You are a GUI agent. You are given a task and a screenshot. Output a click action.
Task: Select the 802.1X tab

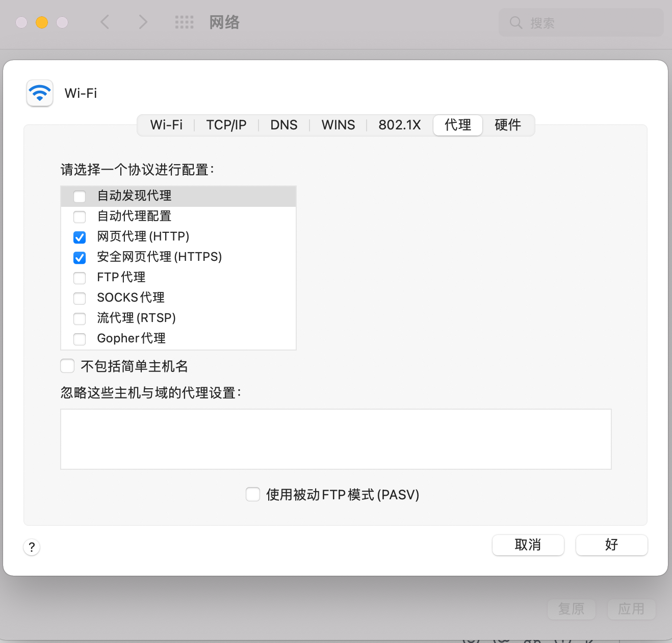[400, 125]
